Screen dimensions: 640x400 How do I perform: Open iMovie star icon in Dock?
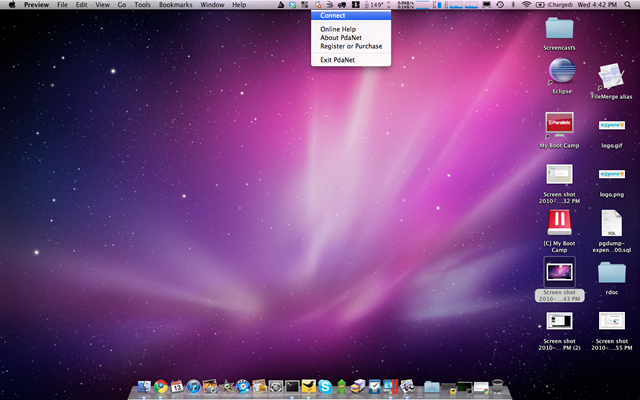coord(226,386)
